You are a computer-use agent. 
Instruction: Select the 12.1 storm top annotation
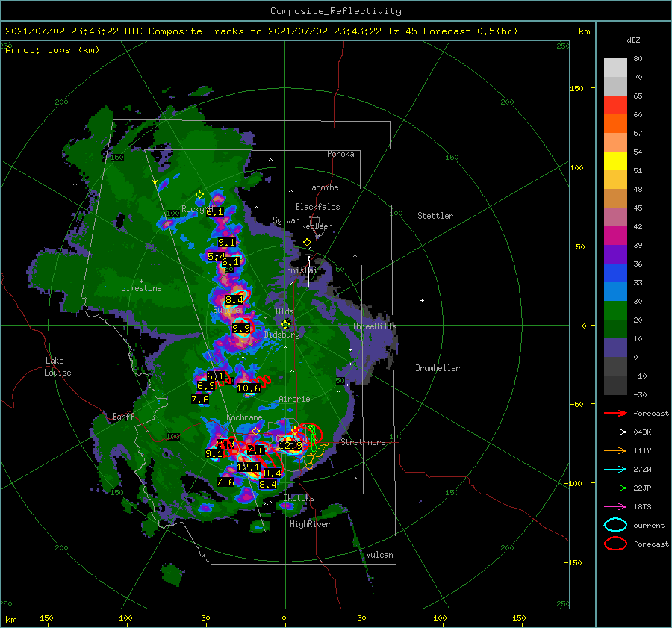(x=248, y=467)
